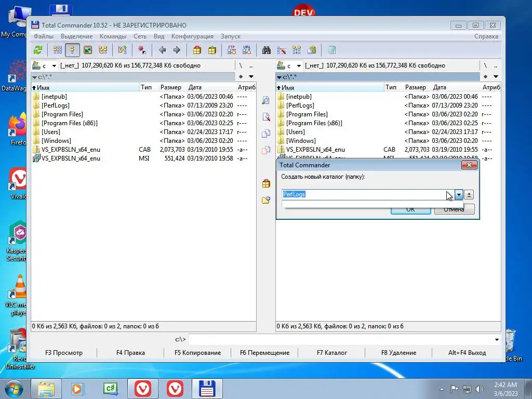This screenshot has width=532, height=399.
Task: Open the Справка menu
Action: 486,36
